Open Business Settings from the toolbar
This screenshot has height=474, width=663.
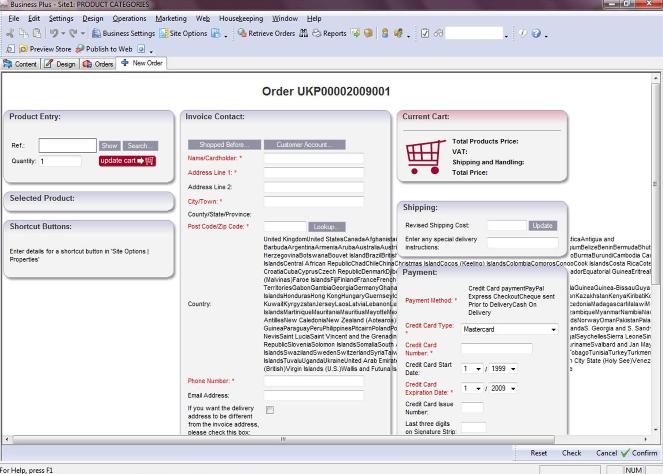pos(122,33)
